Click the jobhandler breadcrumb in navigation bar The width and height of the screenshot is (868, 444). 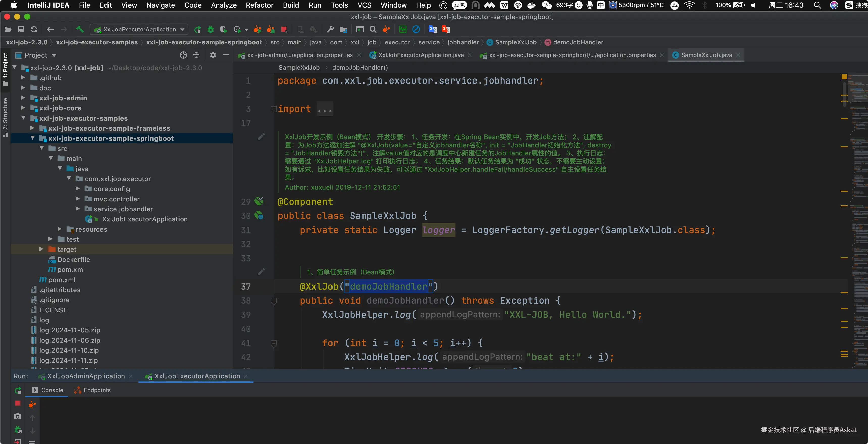tap(463, 42)
